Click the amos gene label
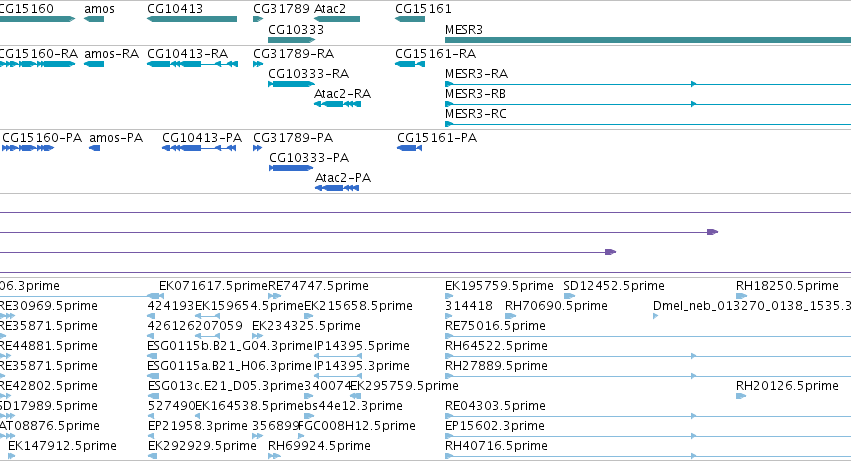The height and width of the screenshot is (461, 851). [99, 9]
